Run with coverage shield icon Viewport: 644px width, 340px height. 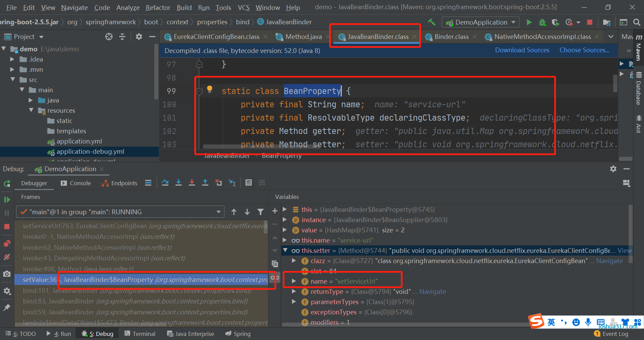point(555,22)
